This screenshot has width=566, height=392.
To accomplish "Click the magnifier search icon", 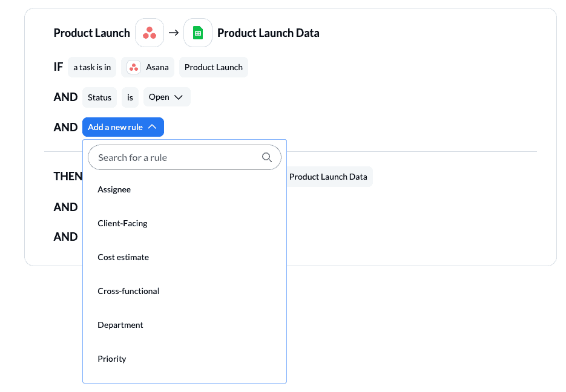I will pyautogui.click(x=267, y=157).
